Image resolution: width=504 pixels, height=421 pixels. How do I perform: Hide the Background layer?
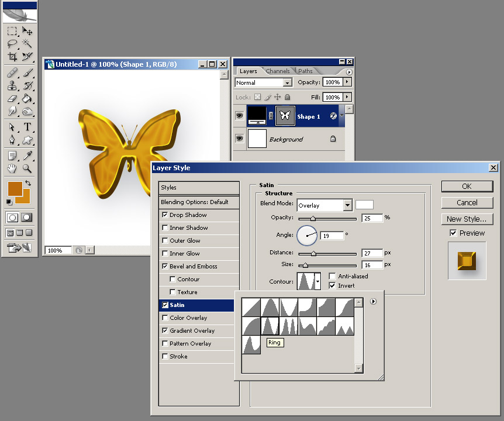[240, 139]
